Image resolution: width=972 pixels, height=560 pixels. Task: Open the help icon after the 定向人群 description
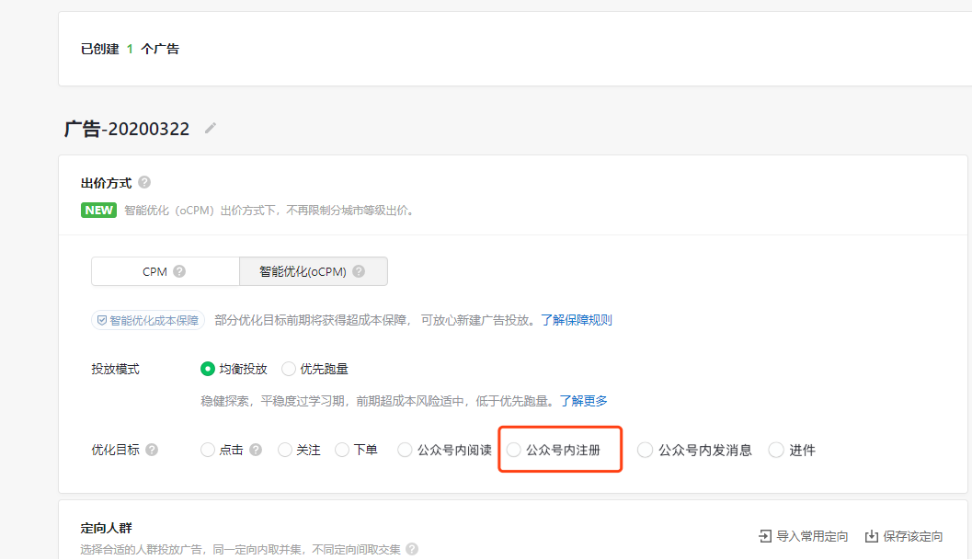[412, 549]
